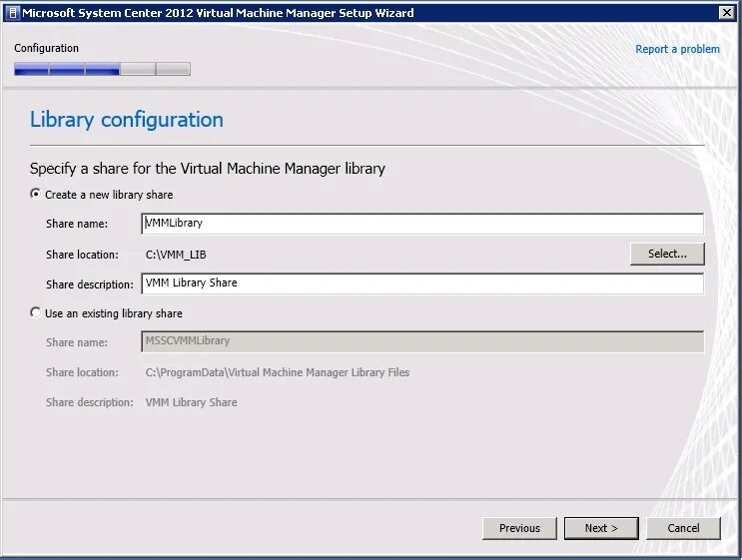The image size is (742, 560).
Task: Focus the VMM Library Share description field
Action: pos(422,283)
